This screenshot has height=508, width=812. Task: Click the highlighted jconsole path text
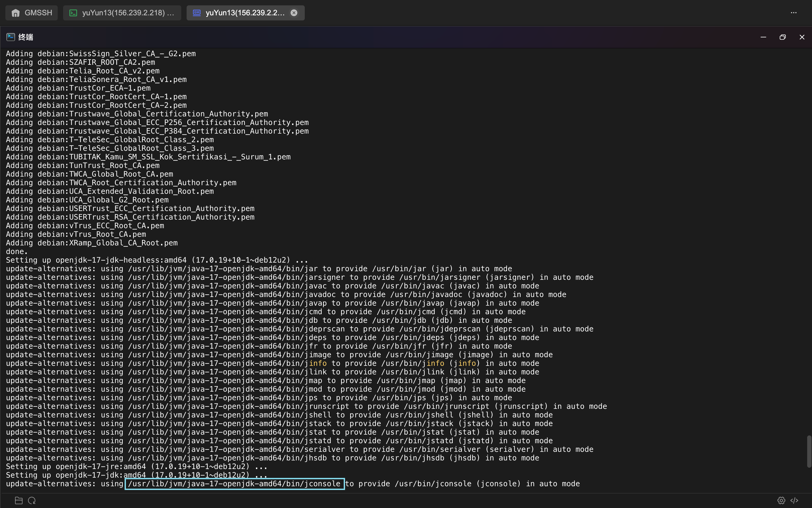click(234, 484)
